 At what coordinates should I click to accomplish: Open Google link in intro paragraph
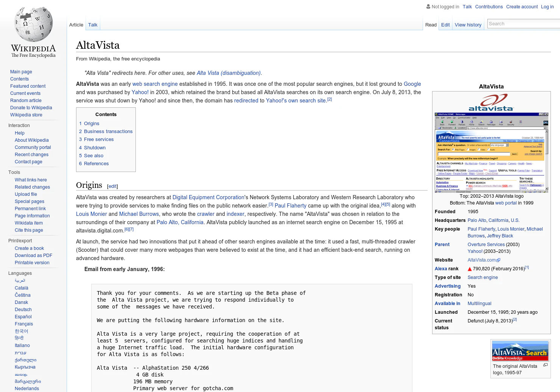tap(412, 84)
